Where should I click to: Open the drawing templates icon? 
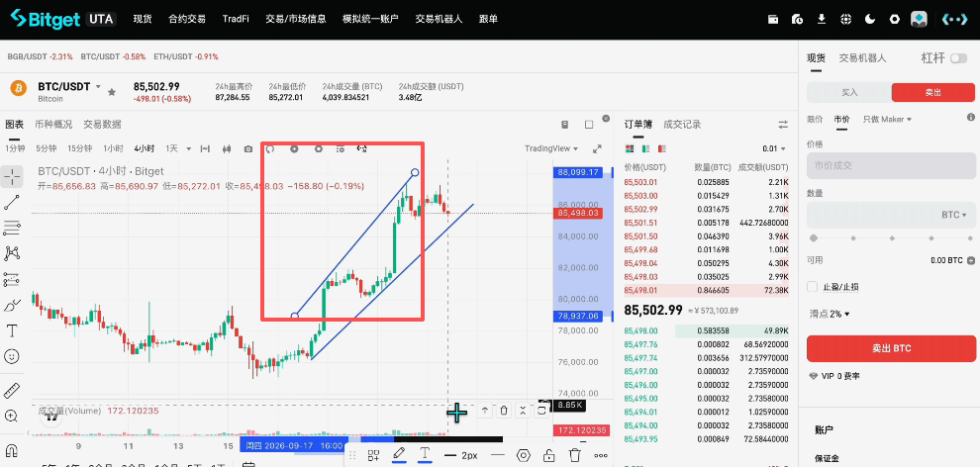(374, 455)
